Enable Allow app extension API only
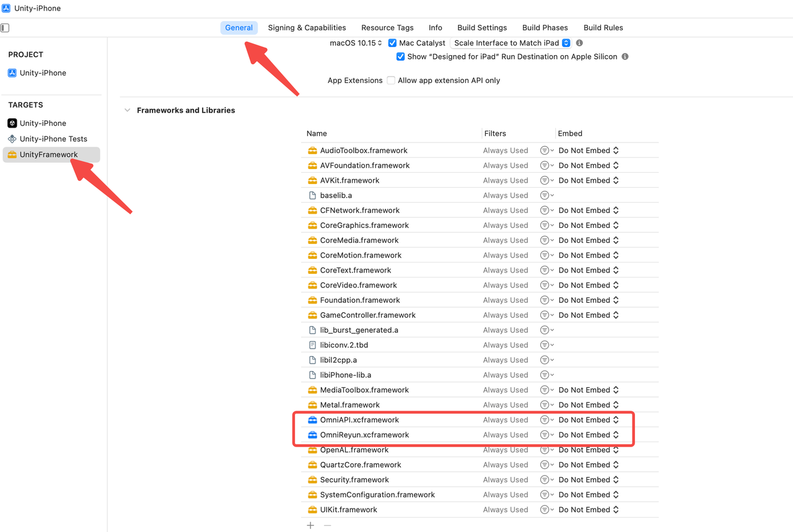This screenshot has height=532, width=793. (391, 81)
